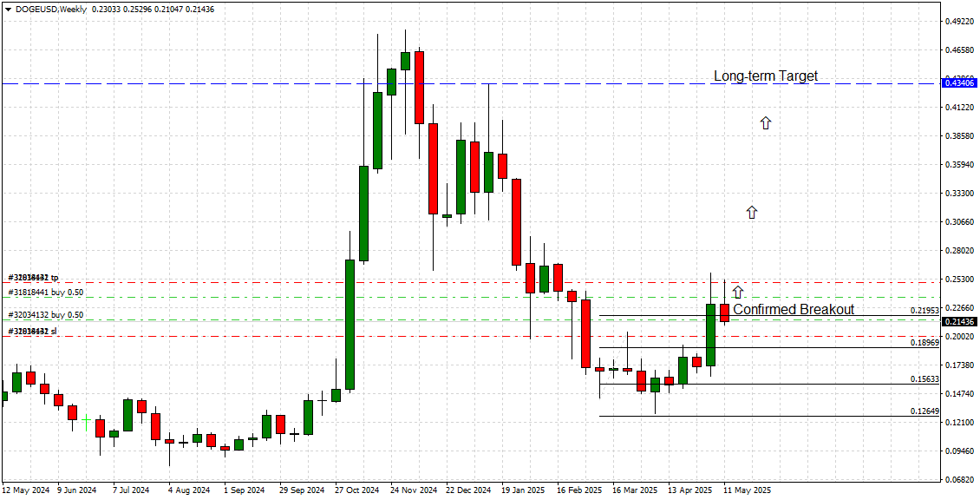
Task: Click 0.06820 on the price scale
Action: point(961,480)
